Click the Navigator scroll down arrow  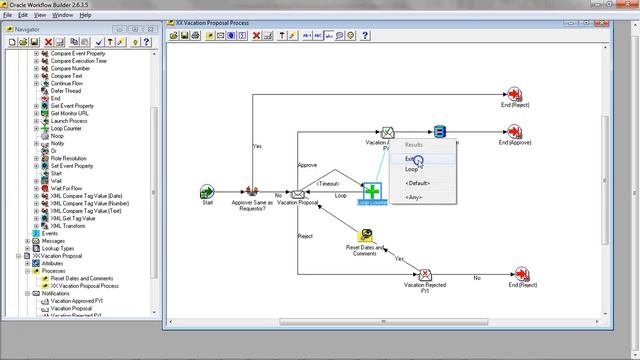(154, 312)
